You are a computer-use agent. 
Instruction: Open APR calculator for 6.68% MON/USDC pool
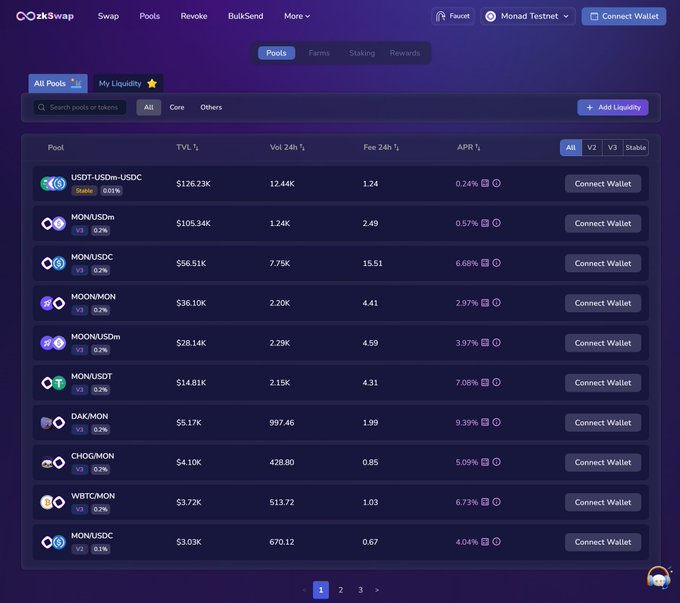(x=485, y=263)
